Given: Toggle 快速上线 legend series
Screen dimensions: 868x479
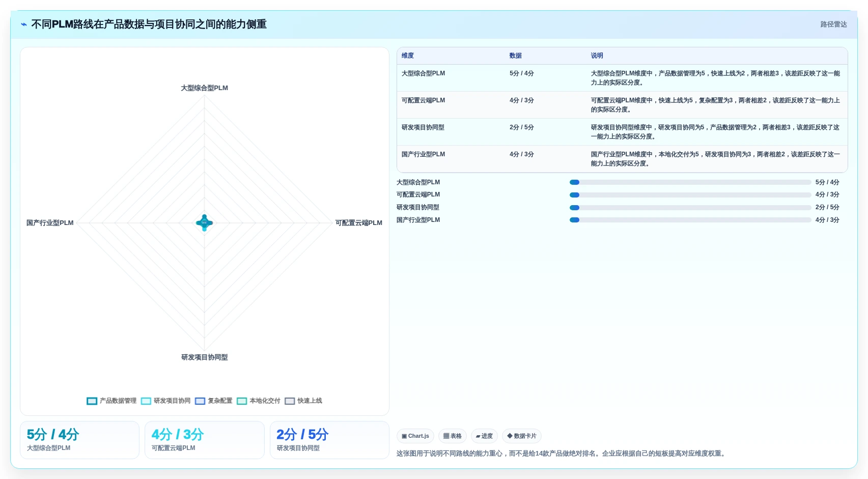Looking at the screenshot, I should (303, 401).
